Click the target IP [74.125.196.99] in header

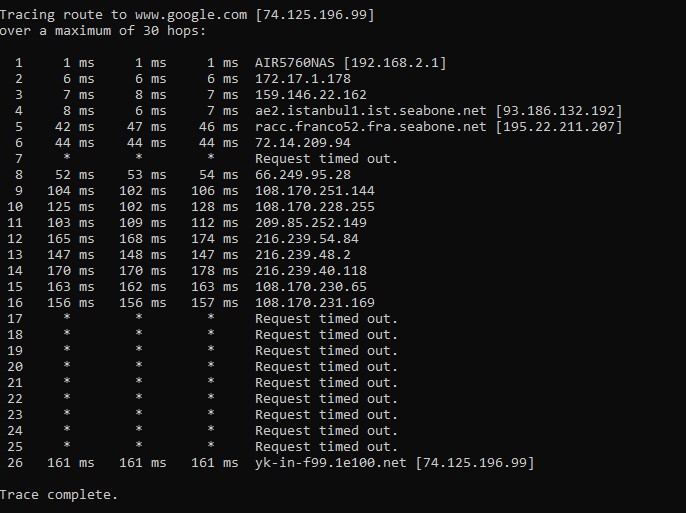point(315,15)
